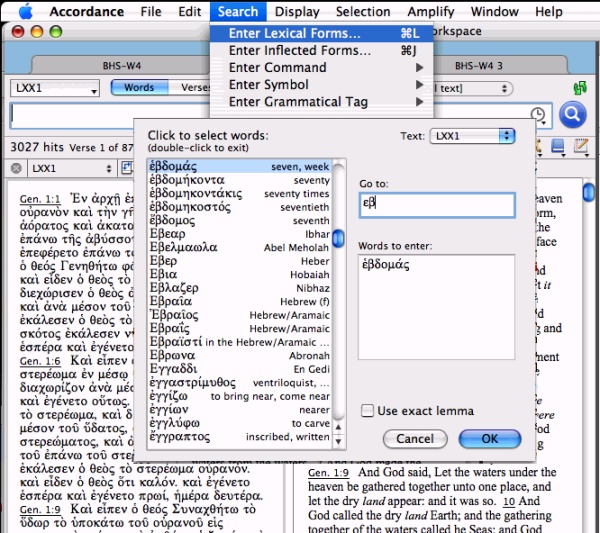Open the Window menu
Screen dimensions: 600x533
point(494,11)
